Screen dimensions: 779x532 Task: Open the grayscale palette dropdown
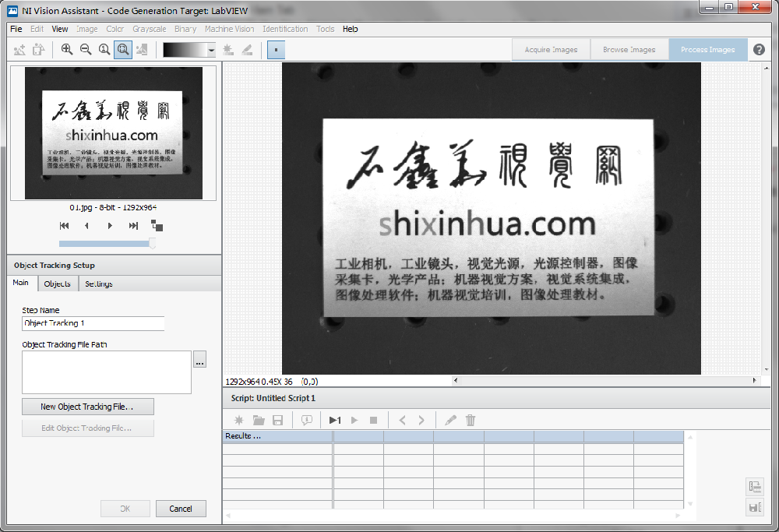pyautogui.click(x=211, y=50)
